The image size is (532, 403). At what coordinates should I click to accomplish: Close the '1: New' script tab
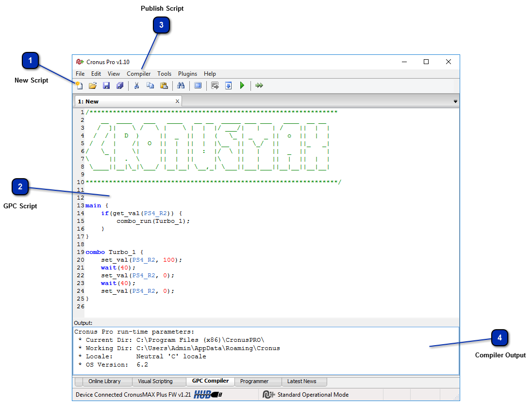tap(177, 101)
